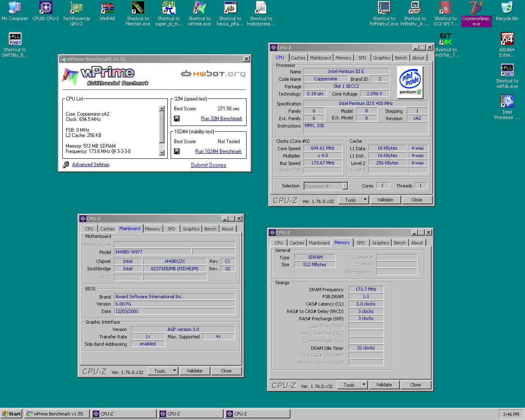Click Submit Scores link

click(208, 165)
